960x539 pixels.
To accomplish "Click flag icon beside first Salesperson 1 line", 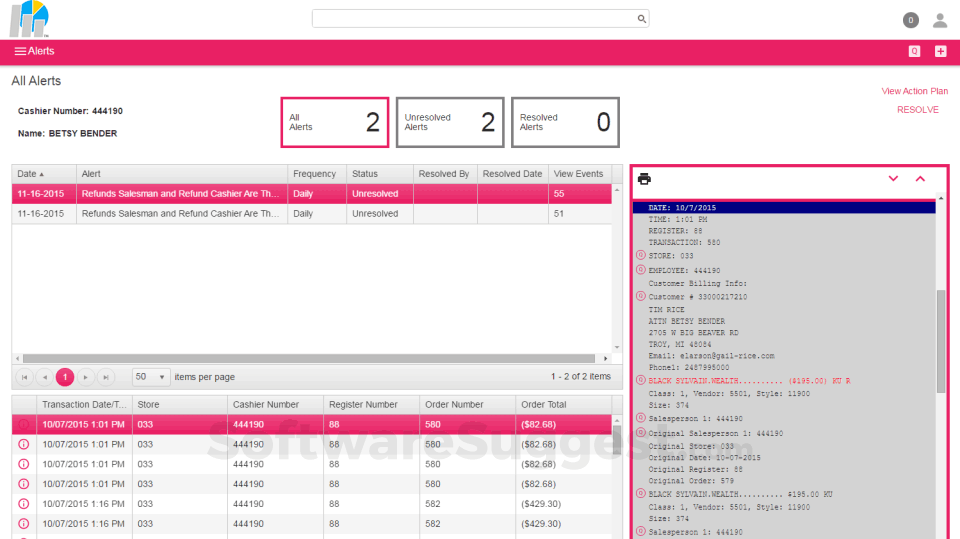I will pos(640,418).
